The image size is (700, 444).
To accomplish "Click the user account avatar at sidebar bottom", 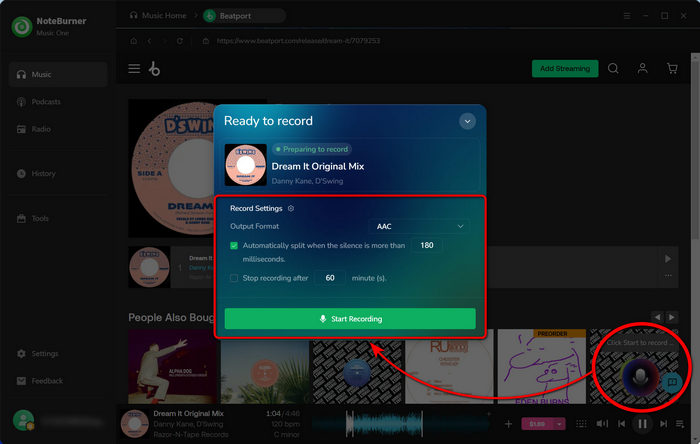I will [23, 420].
